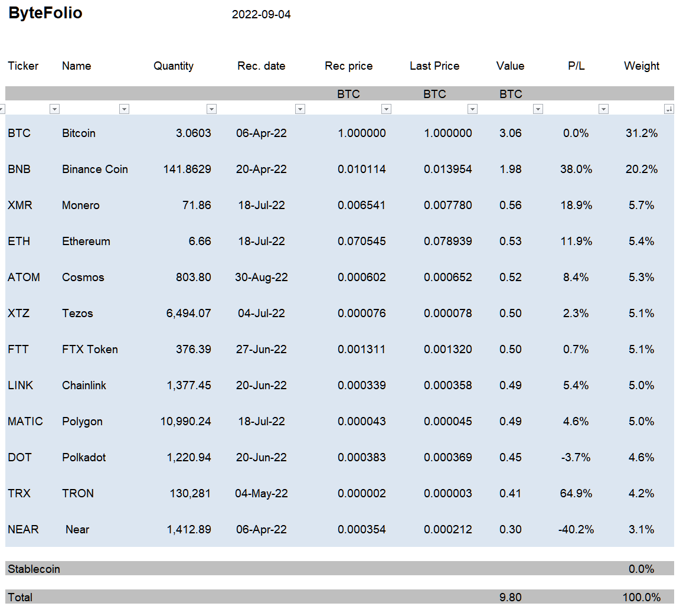Select the Bitcoin name cell
The width and height of the screenshot is (683, 616).
tap(79, 133)
